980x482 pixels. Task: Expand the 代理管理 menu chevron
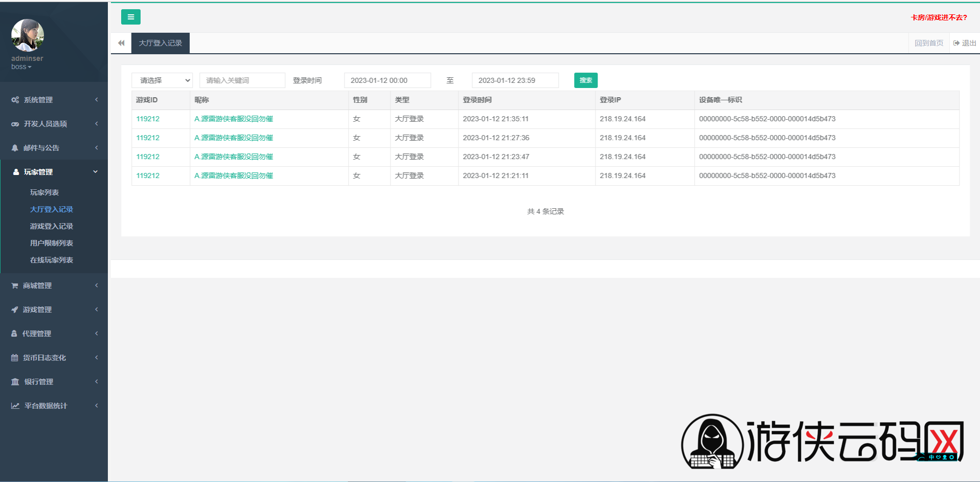tap(96, 334)
